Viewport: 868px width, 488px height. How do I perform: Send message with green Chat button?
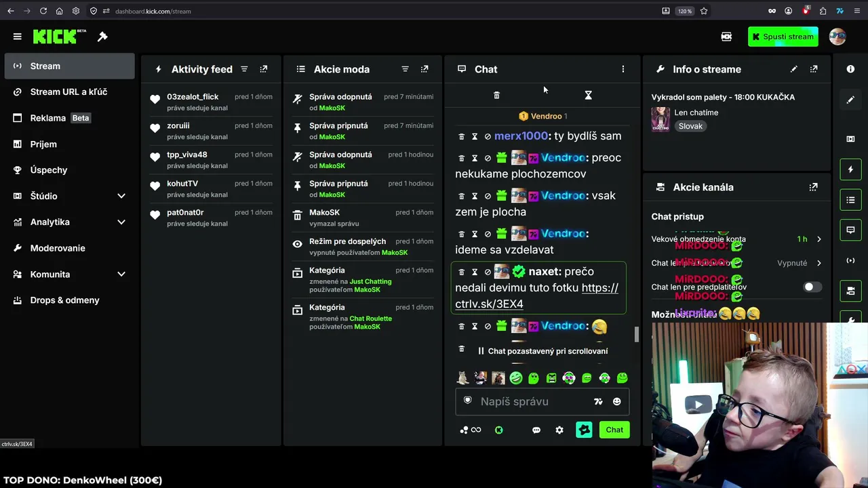tap(614, 430)
